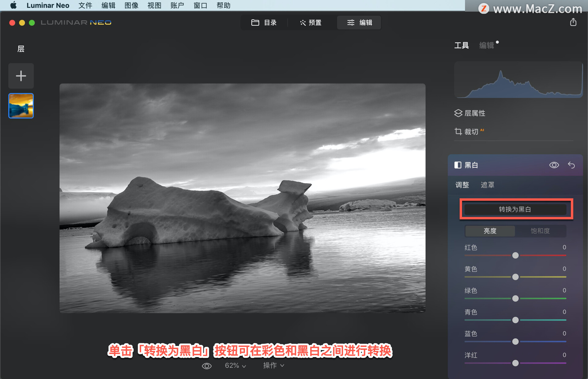Click the black and white iceberg photo
This screenshot has width=588, height=379.
(242, 198)
